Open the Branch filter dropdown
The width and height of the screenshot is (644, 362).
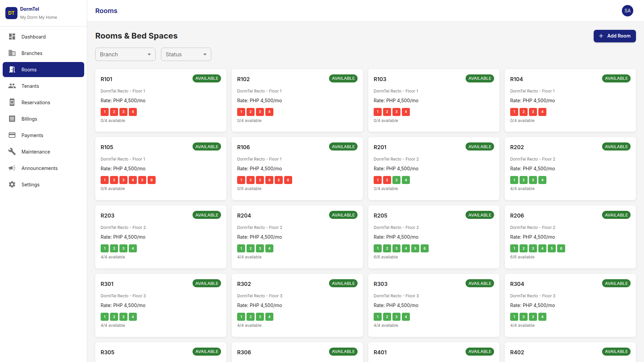click(125, 54)
